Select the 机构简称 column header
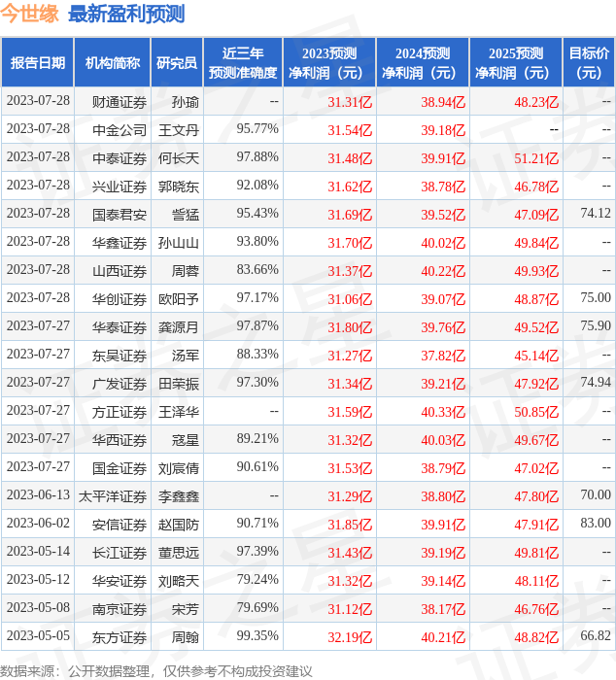 [x=113, y=62]
